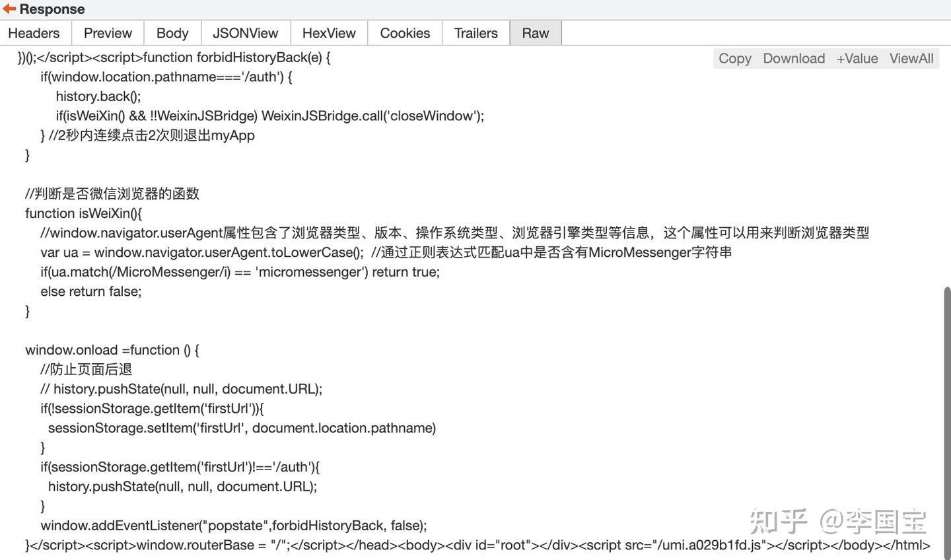This screenshot has width=951, height=560.
Task: Click the comment '//判断是否微信浏览器的函数'
Action: (112, 193)
